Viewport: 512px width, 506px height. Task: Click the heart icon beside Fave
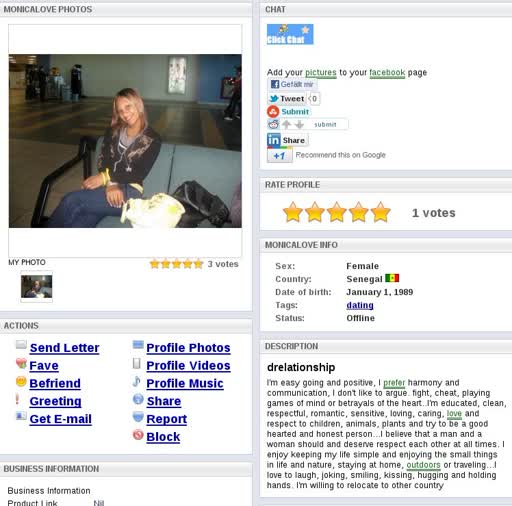(x=21, y=363)
